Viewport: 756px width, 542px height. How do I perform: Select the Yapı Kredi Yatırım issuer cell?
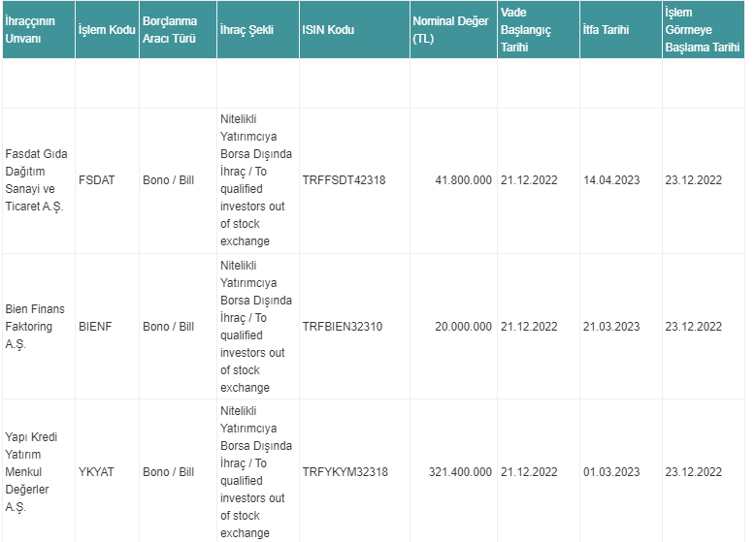tap(39, 471)
